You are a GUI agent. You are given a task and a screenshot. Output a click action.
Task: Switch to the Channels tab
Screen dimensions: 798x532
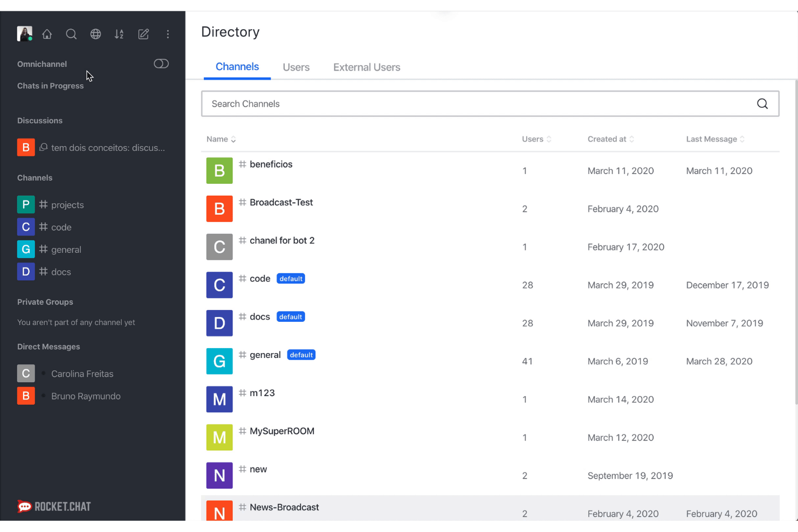click(x=237, y=67)
